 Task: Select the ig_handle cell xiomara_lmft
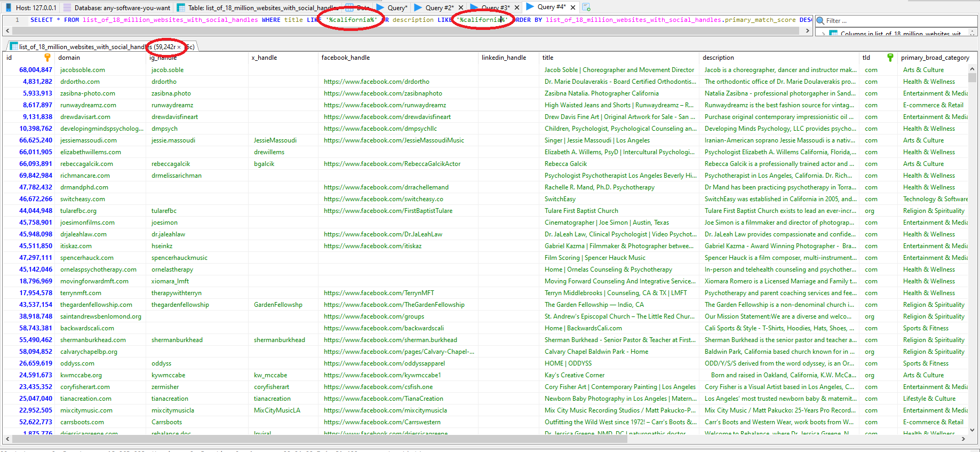pos(197,281)
